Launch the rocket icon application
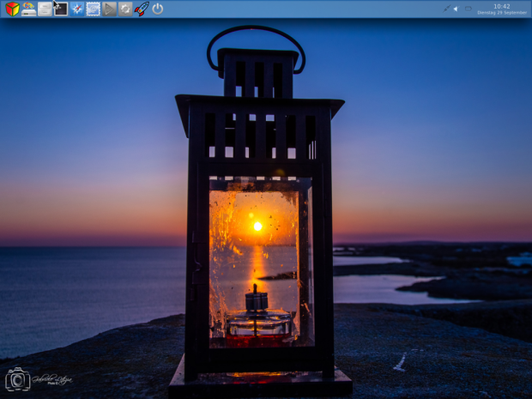Image resolution: width=532 pixels, height=399 pixels. [142, 9]
